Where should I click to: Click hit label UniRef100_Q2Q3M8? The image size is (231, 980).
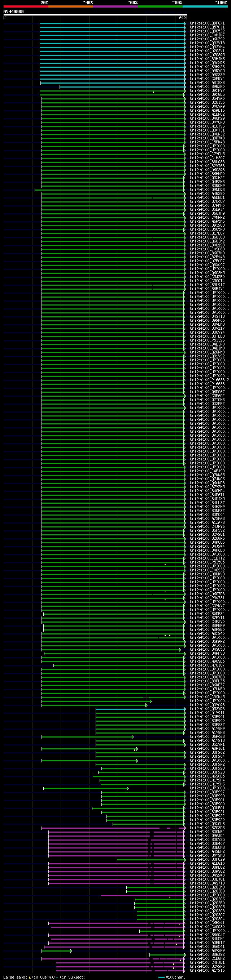208,887
